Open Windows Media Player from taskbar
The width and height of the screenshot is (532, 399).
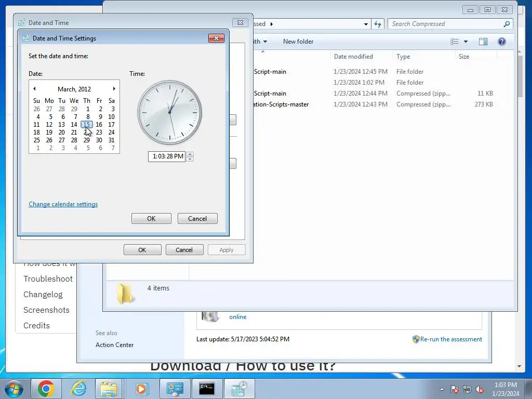142,389
